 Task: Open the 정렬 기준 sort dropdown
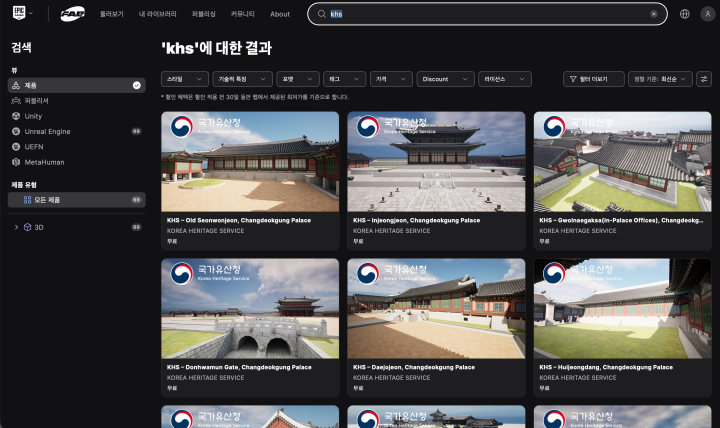660,79
